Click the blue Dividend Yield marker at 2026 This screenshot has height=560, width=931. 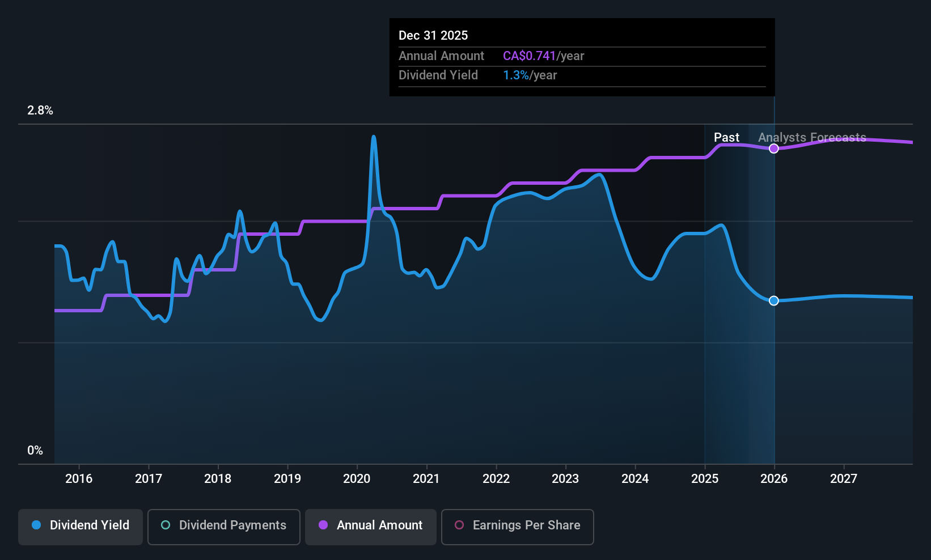[x=773, y=300]
